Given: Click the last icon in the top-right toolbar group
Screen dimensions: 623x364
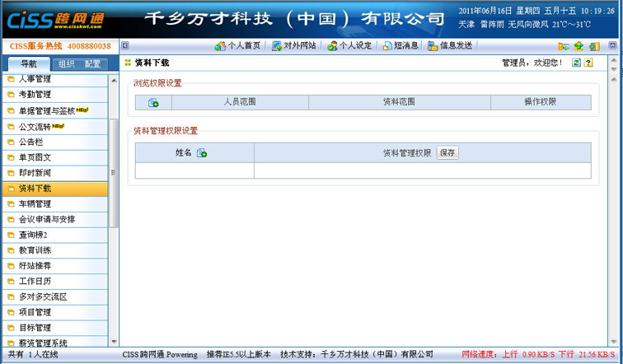Looking at the screenshot, I should [594, 46].
